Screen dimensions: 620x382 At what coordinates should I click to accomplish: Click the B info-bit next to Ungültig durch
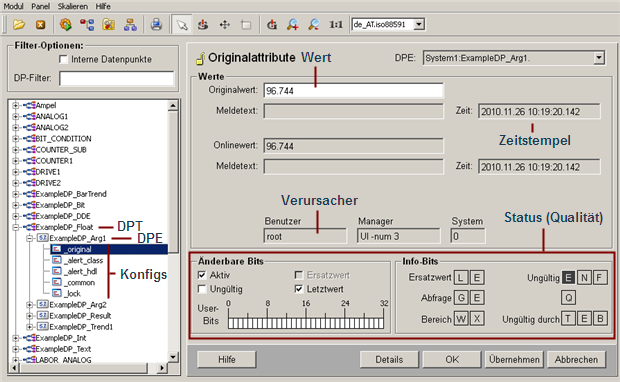click(x=600, y=319)
